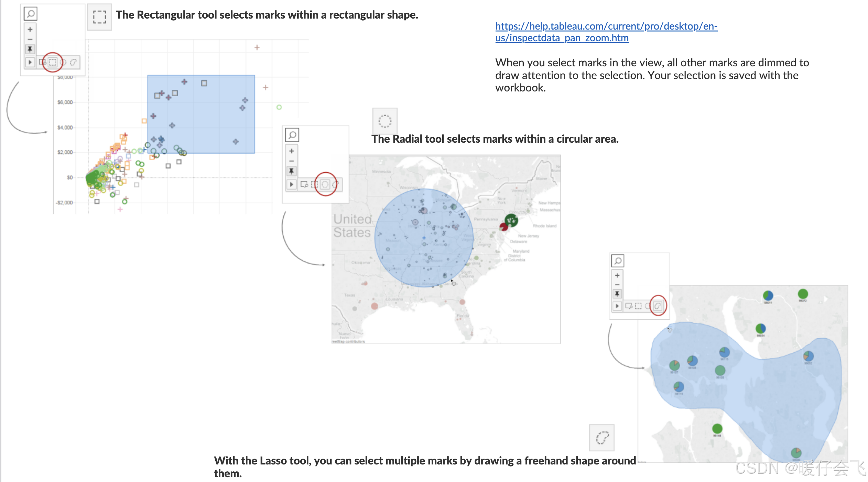Click the blue rectangular selection on scatter plot
Screen dimensions: 868x482
206,117
